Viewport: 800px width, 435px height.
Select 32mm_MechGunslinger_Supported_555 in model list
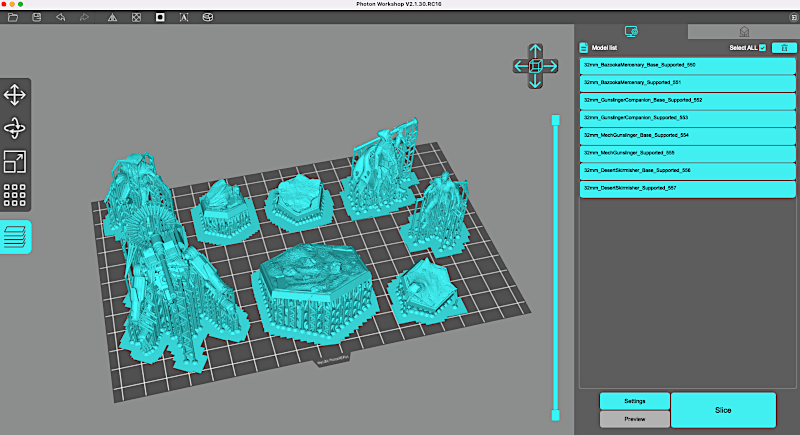tap(688, 153)
